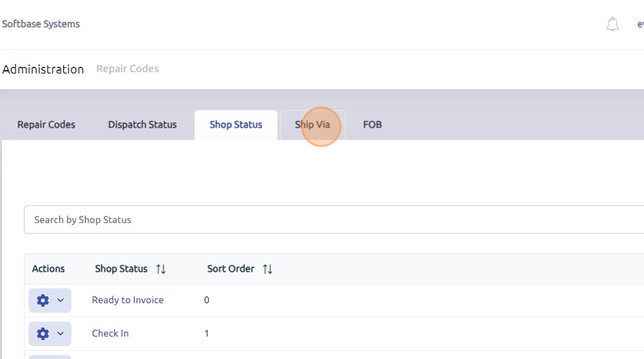This screenshot has width=644, height=359.
Task: Switch to the Repair Codes tab
Action: click(x=46, y=125)
